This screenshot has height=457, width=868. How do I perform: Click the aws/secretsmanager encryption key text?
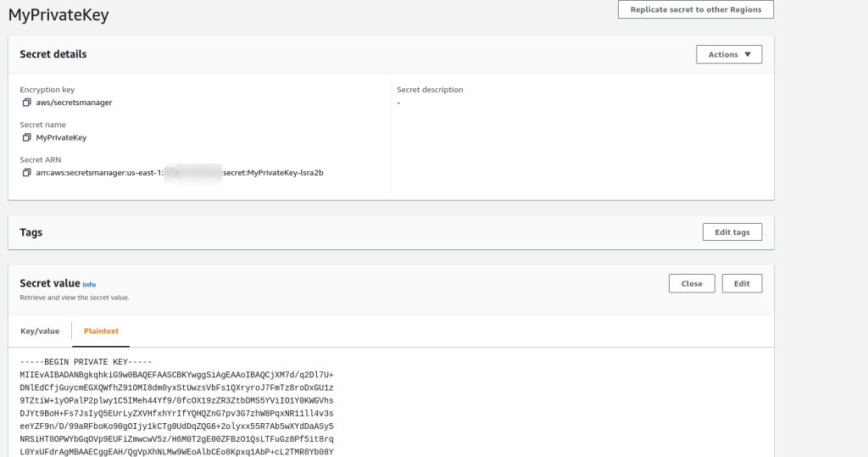point(75,103)
